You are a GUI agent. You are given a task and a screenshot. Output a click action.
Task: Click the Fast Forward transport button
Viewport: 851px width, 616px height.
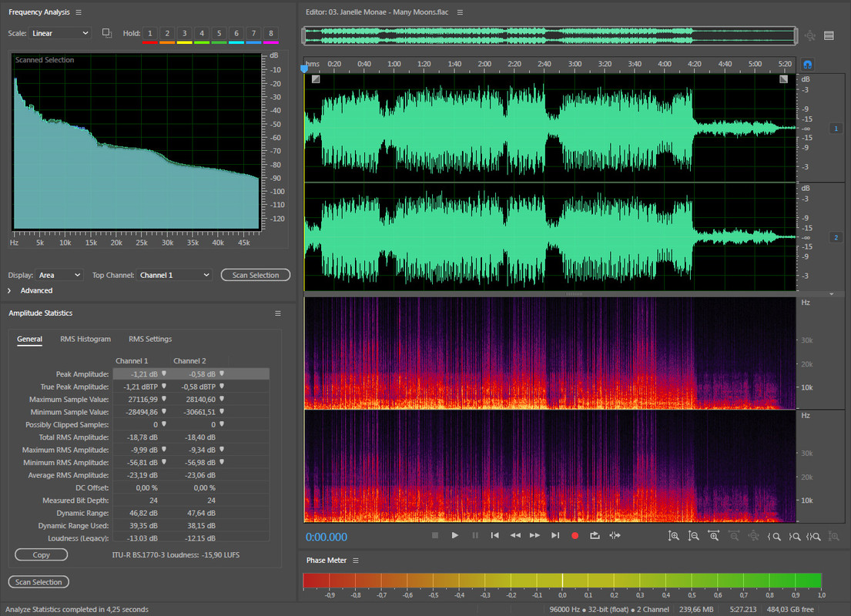[x=535, y=535]
